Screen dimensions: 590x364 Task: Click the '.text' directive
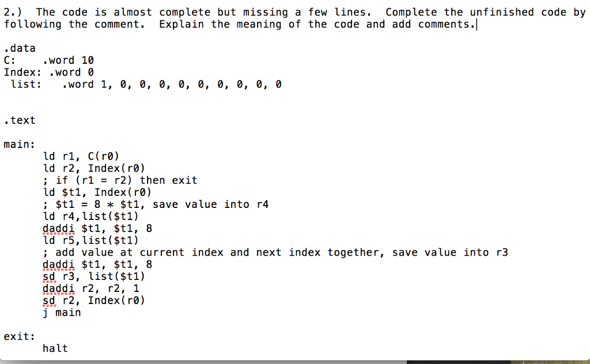[20, 120]
